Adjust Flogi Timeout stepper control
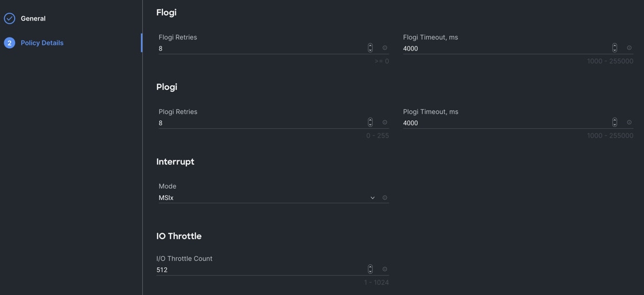Screen dimensions: 644x295 point(615,48)
